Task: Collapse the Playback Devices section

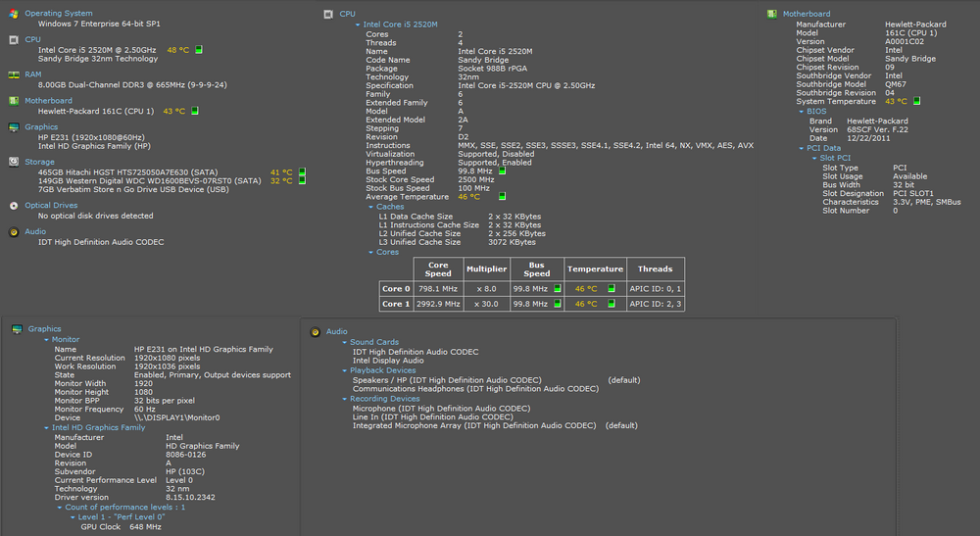Action: 345,370
